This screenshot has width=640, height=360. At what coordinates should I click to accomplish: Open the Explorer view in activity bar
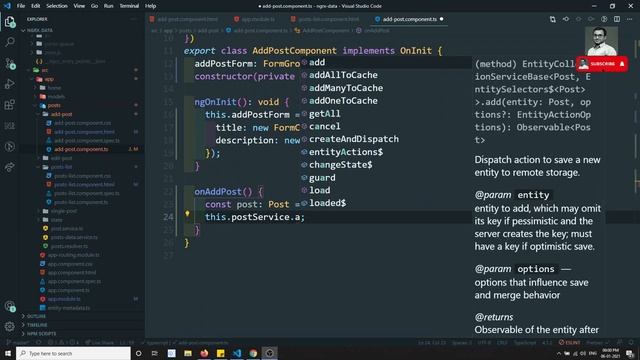point(10,22)
